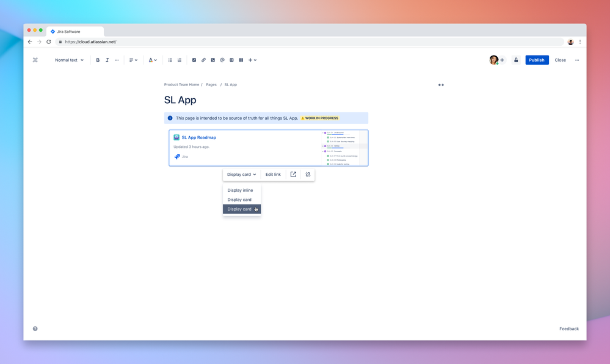Select Display inline from the menu

coord(241,190)
